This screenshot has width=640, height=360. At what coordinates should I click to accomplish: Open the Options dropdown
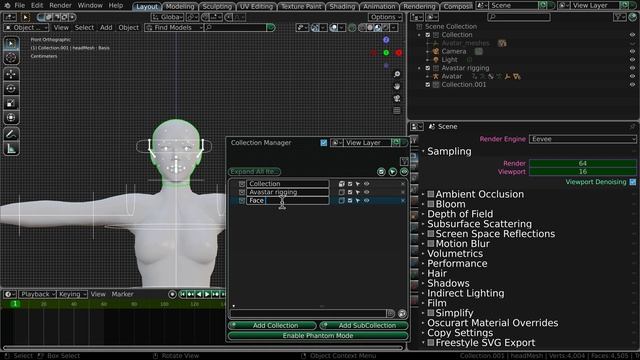[385, 17]
